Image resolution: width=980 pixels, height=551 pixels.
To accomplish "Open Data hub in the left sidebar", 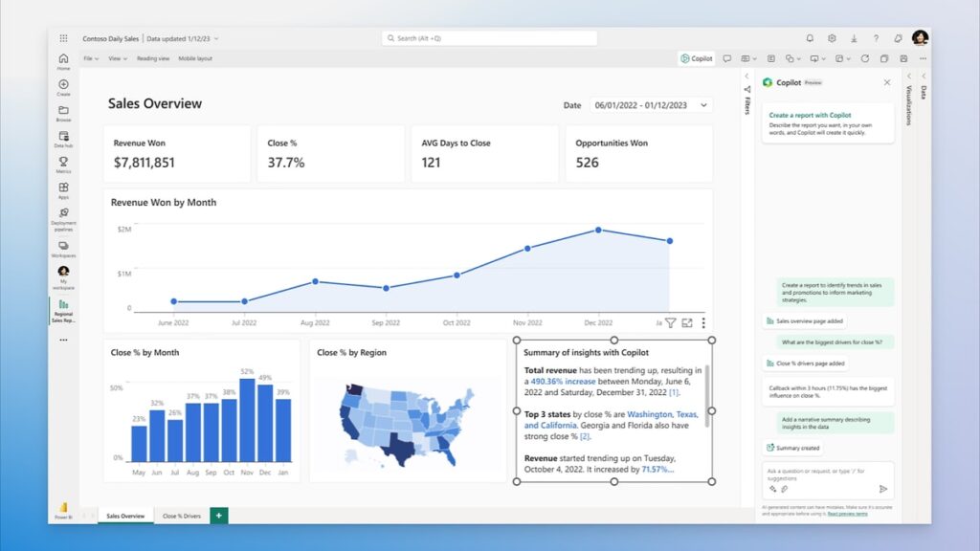I will [x=63, y=140].
